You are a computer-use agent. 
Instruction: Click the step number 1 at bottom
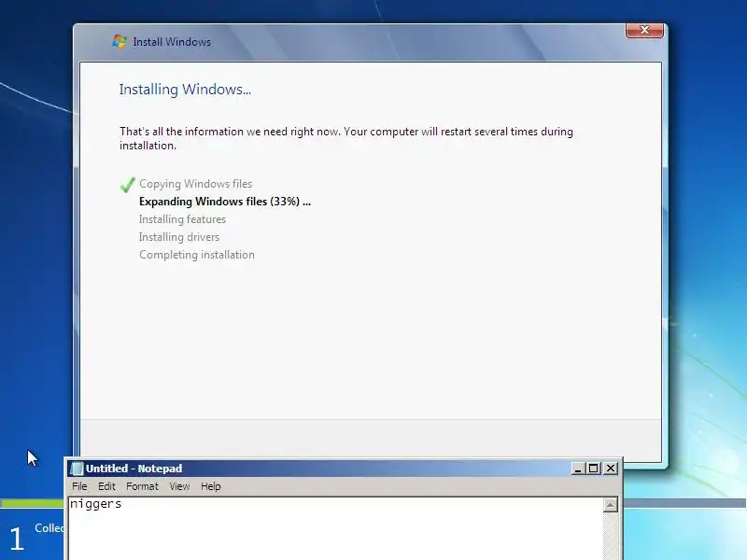click(17, 539)
